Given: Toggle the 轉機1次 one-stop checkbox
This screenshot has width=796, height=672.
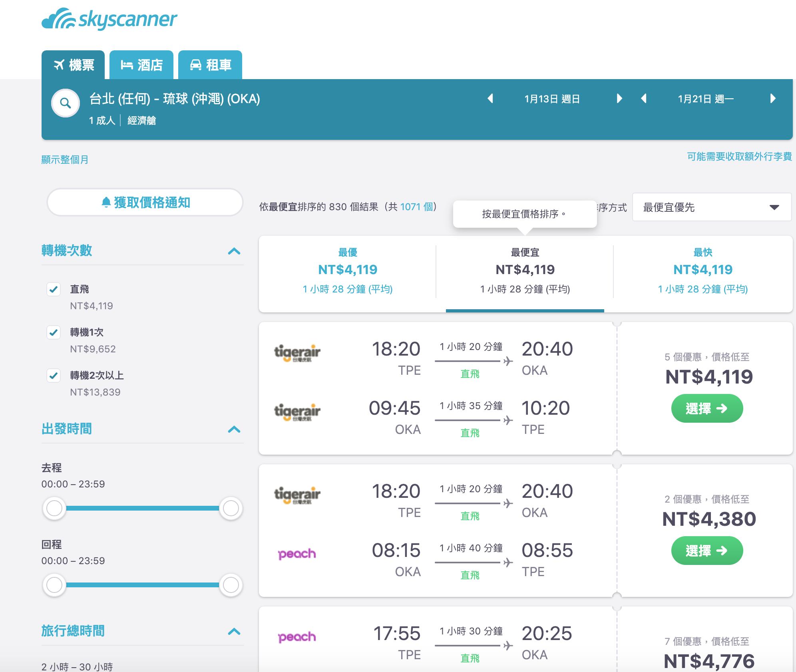Looking at the screenshot, I should click(54, 332).
